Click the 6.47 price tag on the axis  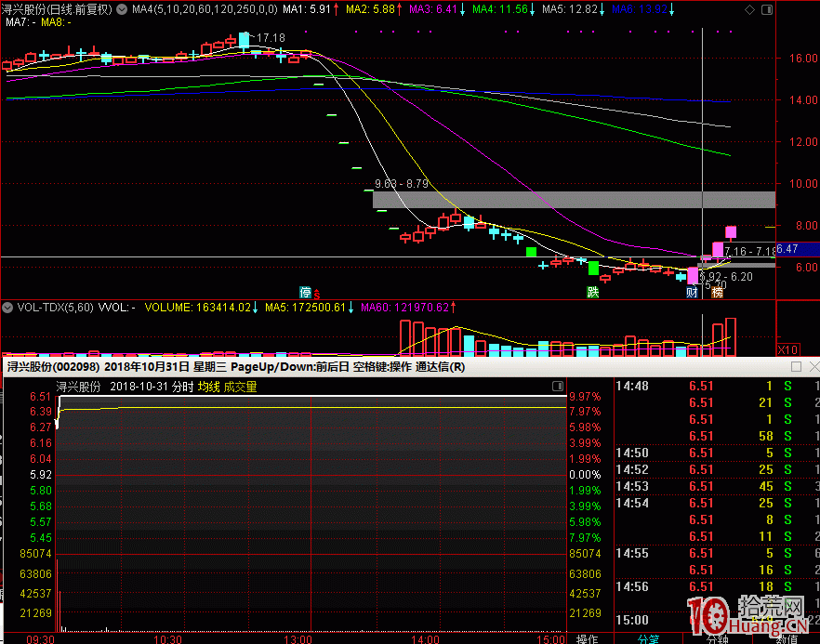coord(787,249)
